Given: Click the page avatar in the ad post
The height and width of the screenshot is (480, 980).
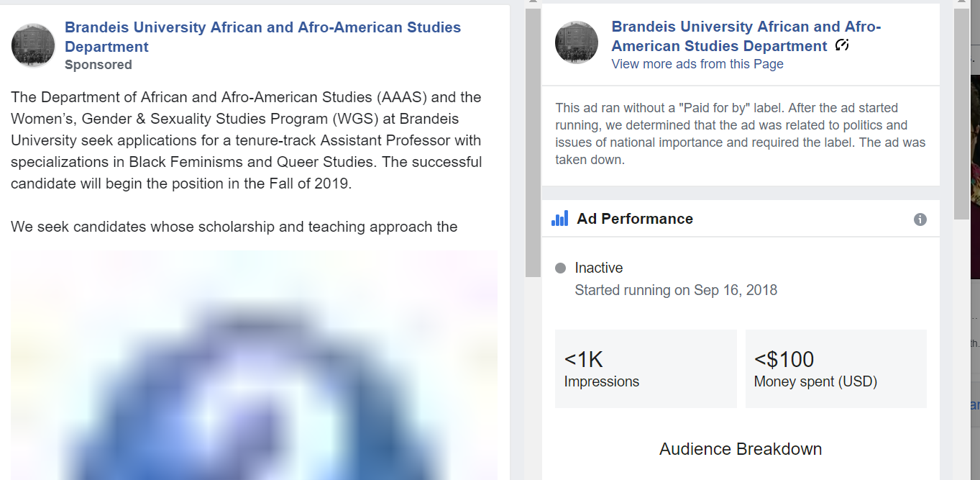Looking at the screenshot, I should (33, 45).
